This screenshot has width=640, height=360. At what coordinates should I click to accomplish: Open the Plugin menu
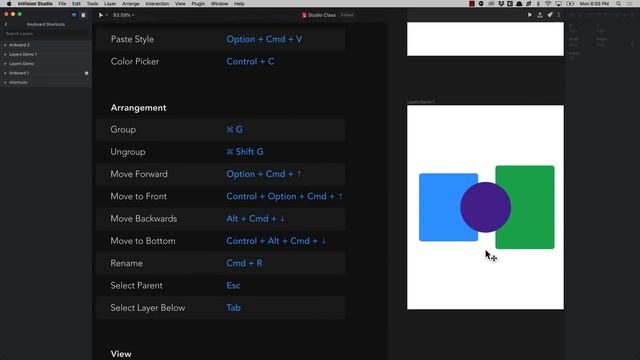(x=198, y=4)
